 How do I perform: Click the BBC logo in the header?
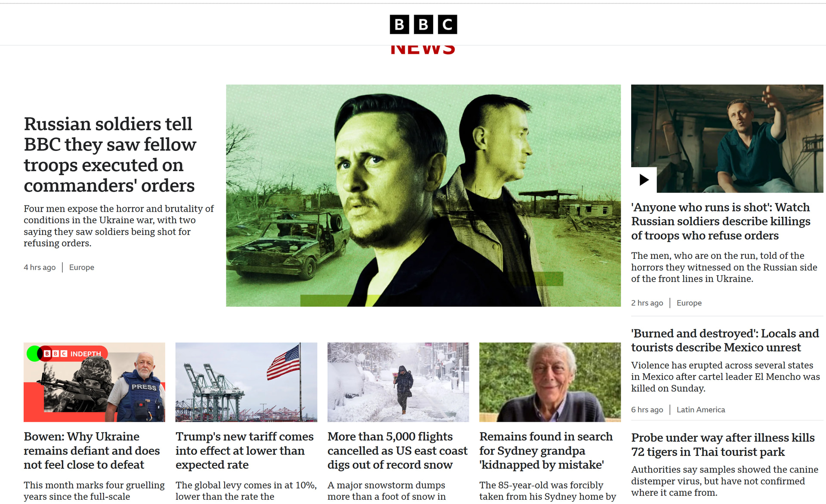coord(423,25)
